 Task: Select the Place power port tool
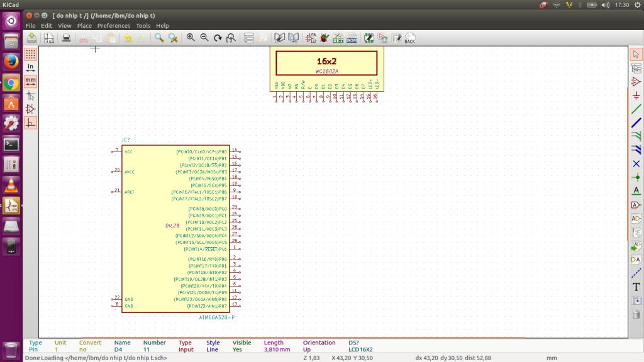pyautogui.click(x=636, y=96)
